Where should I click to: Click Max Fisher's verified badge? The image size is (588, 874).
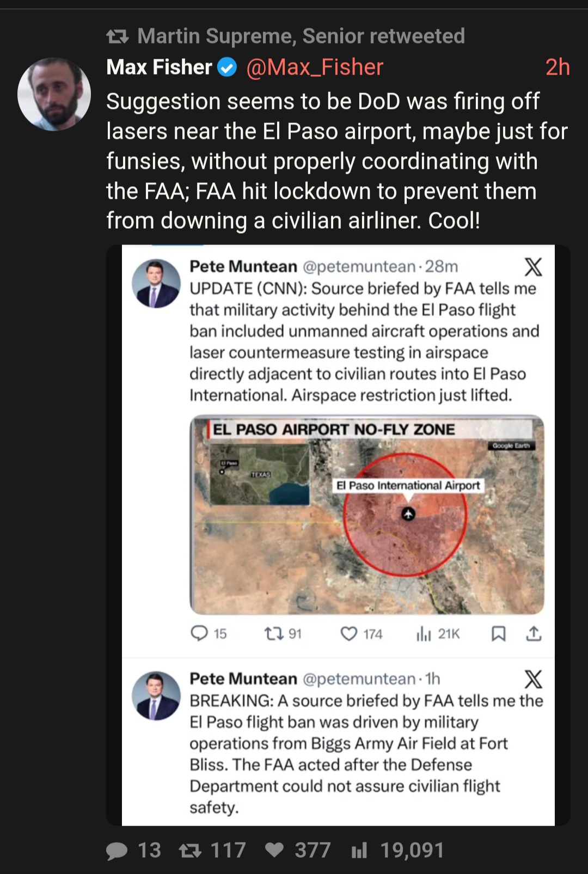[227, 68]
